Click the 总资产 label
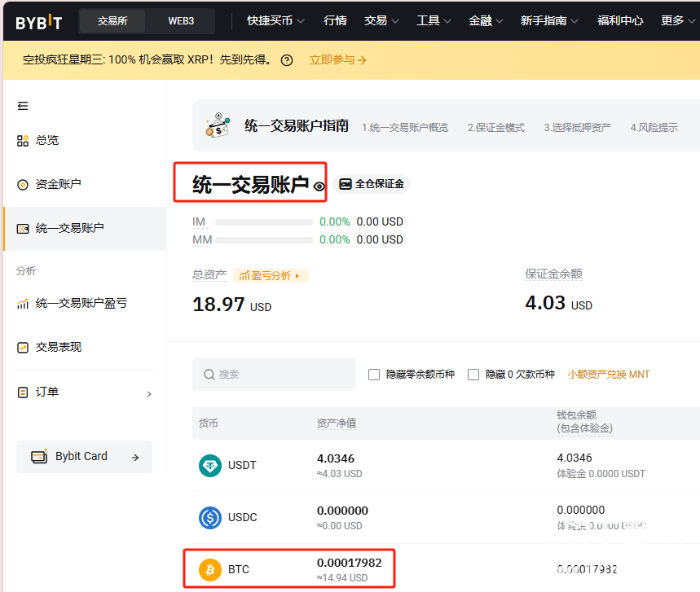This screenshot has width=700, height=592. [209, 274]
